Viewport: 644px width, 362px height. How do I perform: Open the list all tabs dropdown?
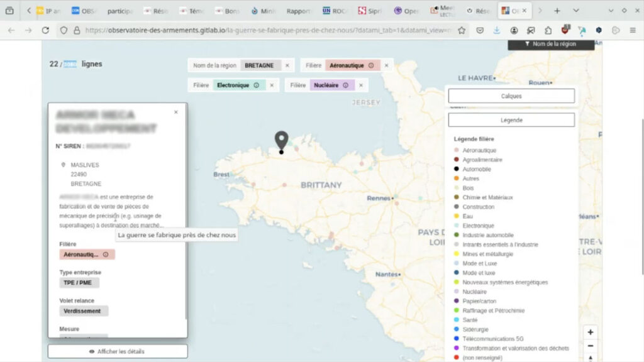click(x=576, y=11)
